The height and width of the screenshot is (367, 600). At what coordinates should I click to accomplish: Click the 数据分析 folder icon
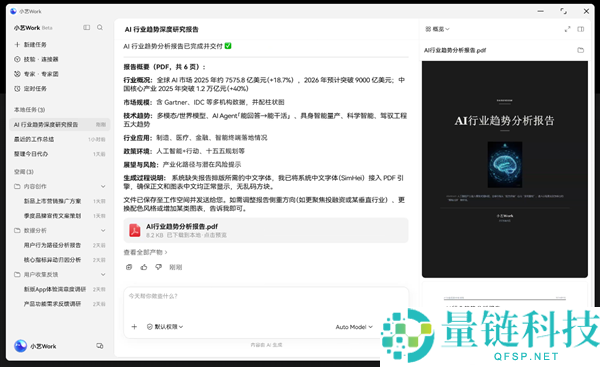pyautogui.click(x=17, y=230)
